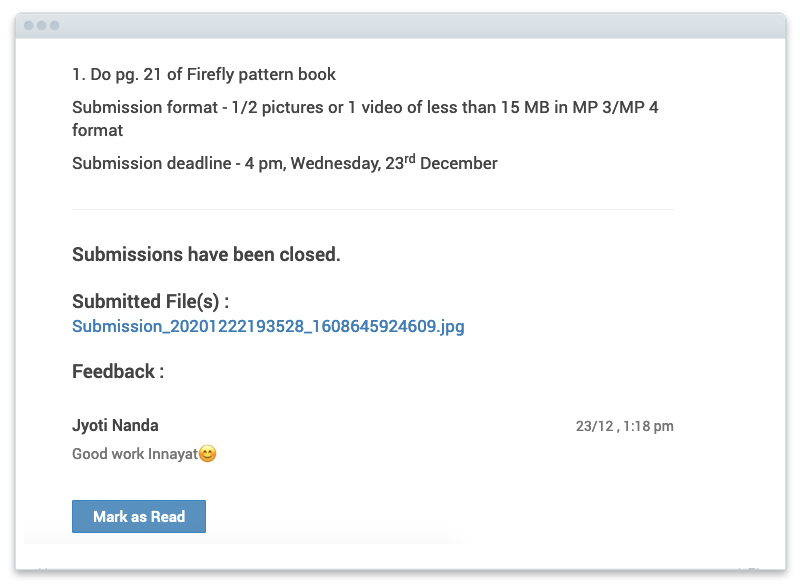The image size is (800, 587).
Task: Click the grey window title bar
Action: [401, 25]
